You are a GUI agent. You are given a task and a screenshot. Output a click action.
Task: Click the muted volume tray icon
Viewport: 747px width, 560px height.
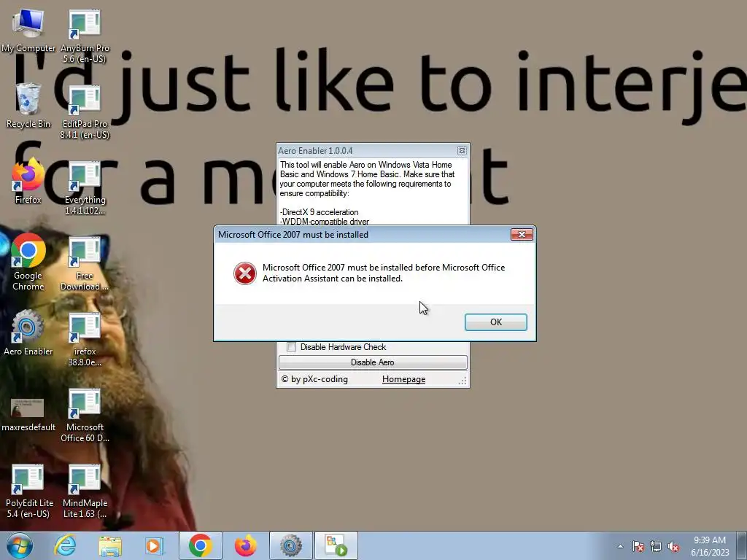(x=673, y=546)
